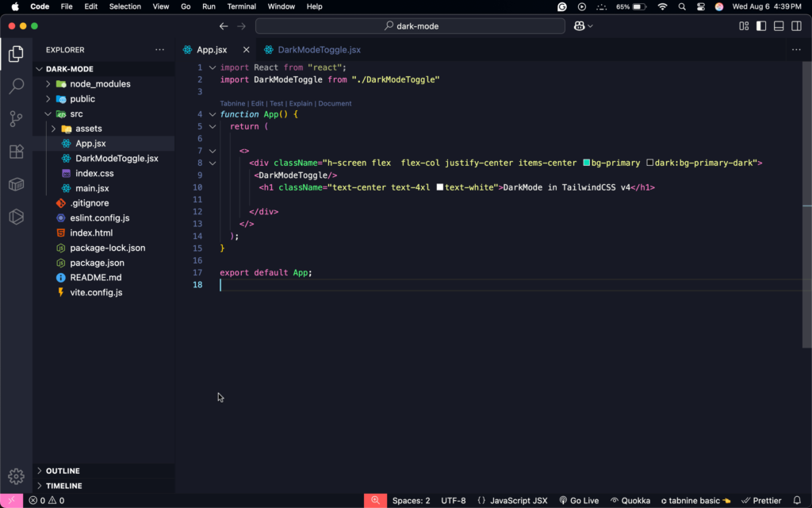Screen dimensions: 812x508
Task: Expand the node_modules folder
Action: click(x=100, y=84)
